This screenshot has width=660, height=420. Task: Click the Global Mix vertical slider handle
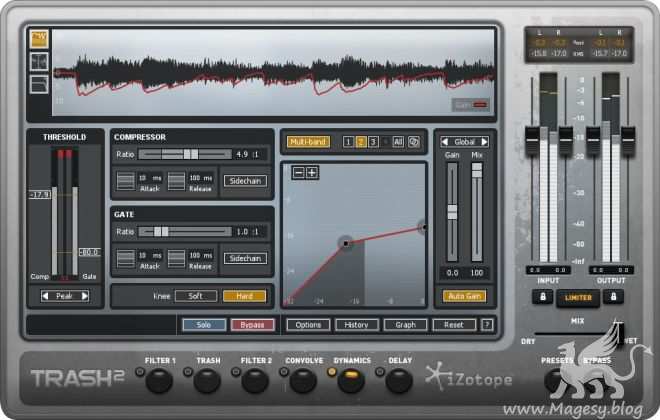pos(476,170)
